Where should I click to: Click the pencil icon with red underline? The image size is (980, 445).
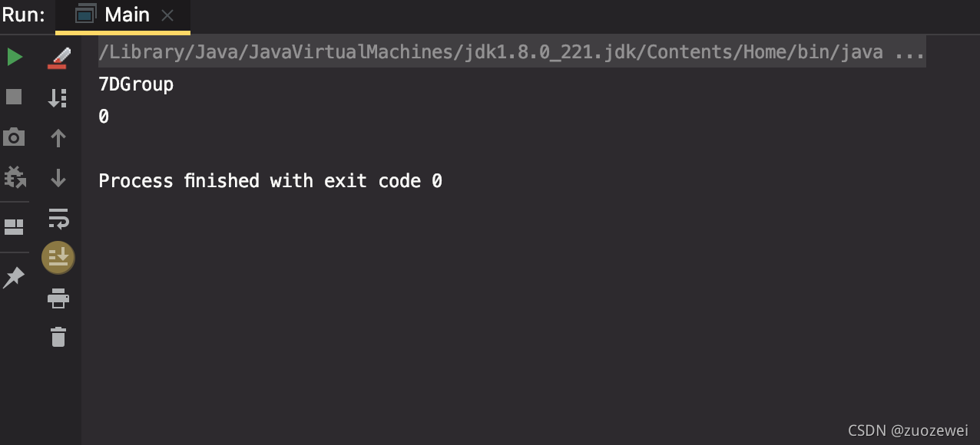pos(58,58)
